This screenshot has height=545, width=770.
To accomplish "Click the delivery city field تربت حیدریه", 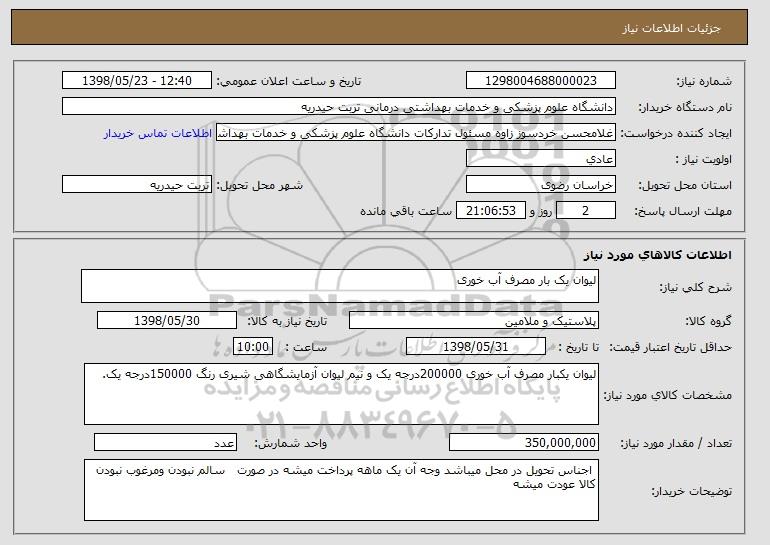I will 137,185.
